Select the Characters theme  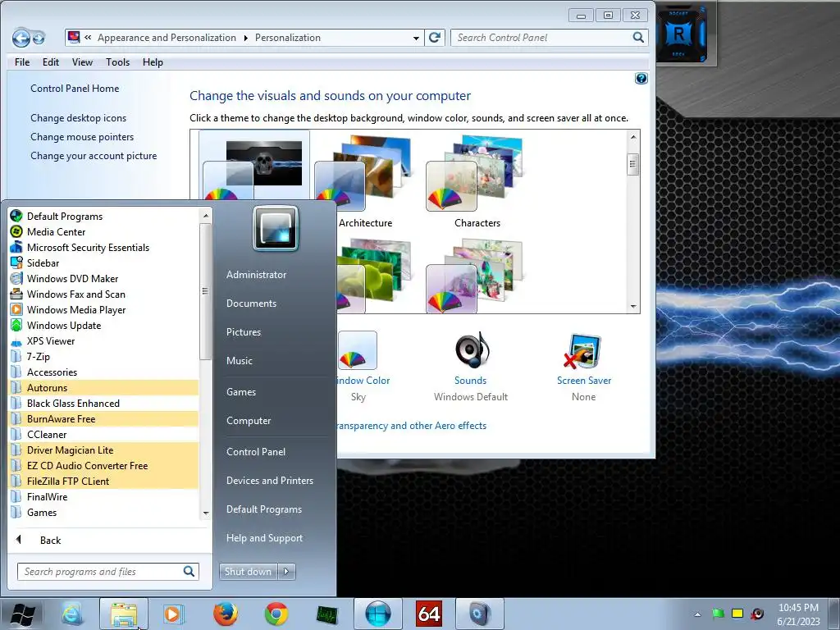(x=477, y=182)
